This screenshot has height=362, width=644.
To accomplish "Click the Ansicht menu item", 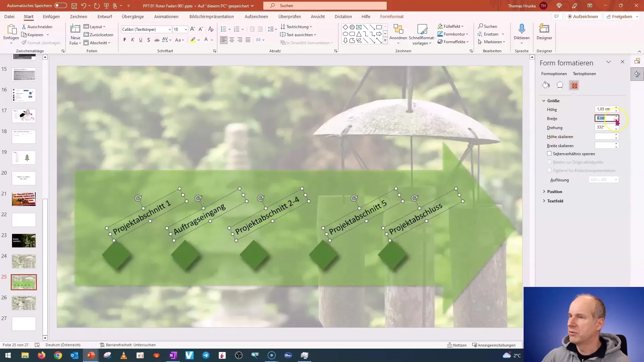I will (x=317, y=16).
